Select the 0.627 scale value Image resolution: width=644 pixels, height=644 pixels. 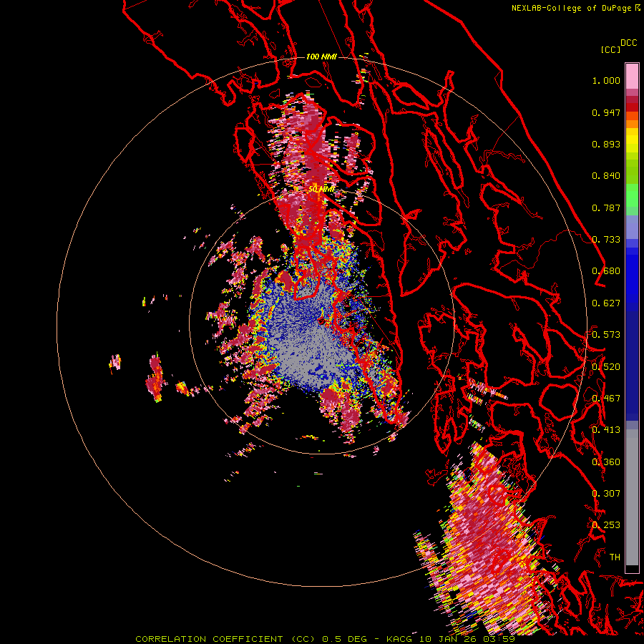[x=606, y=303]
